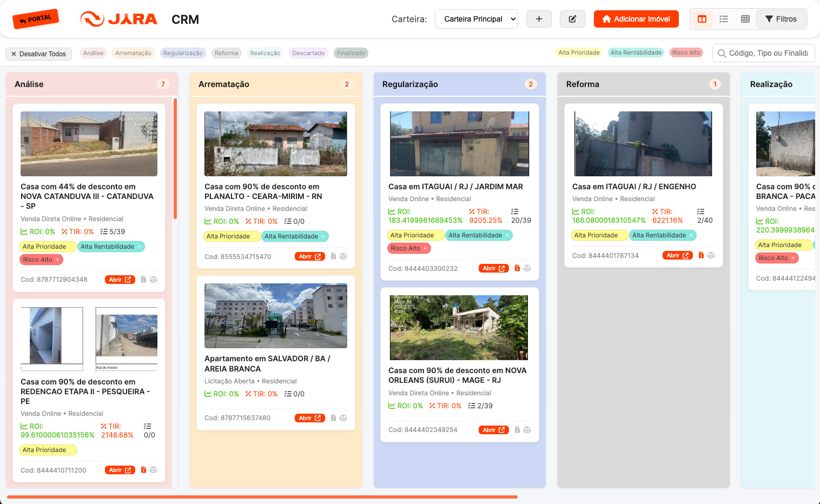Image resolution: width=820 pixels, height=504 pixels.
Task: Remove Alta Rentabilidade tag on Ceara-Mirim card
Action: 323,236
